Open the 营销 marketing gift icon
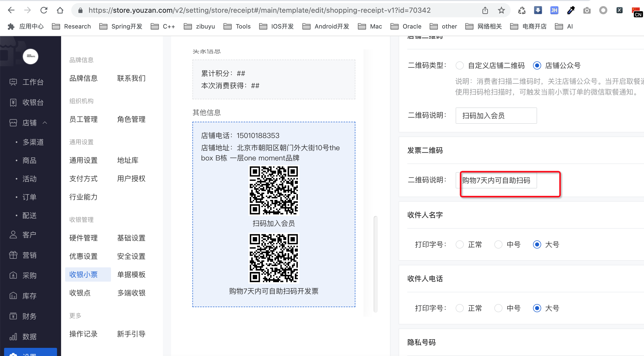 (13, 255)
